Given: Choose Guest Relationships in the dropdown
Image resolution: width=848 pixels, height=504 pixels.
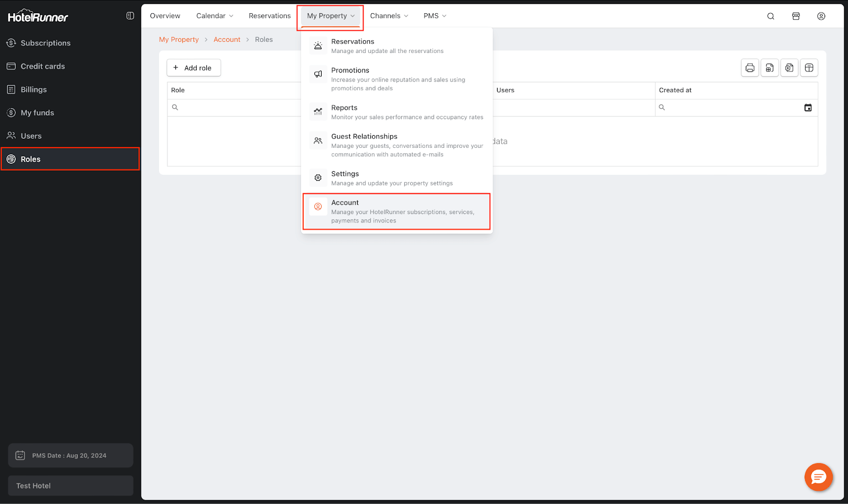Looking at the screenshot, I should tap(396, 145).
